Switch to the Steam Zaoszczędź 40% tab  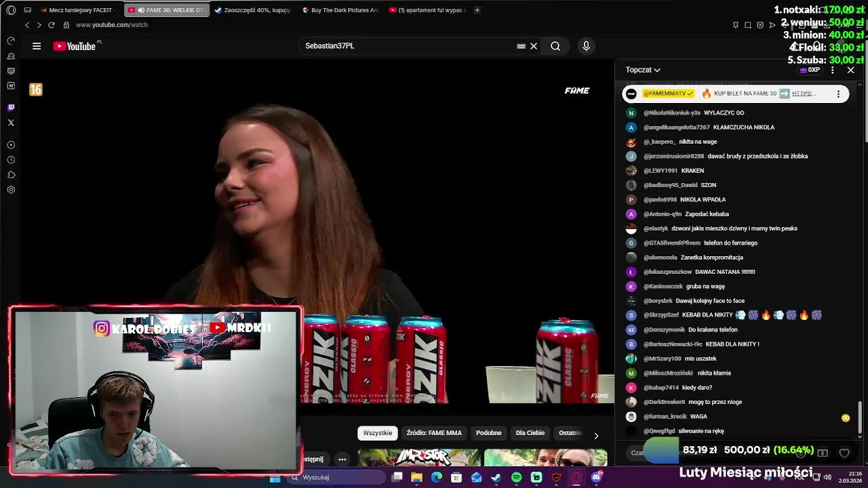(x=253, y=10)
